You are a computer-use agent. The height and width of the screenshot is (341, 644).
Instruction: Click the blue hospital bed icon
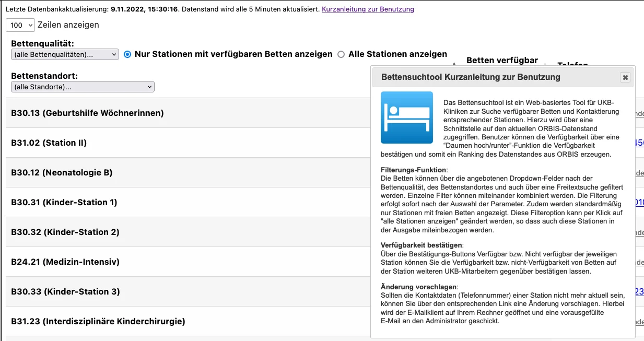(406, 117)
